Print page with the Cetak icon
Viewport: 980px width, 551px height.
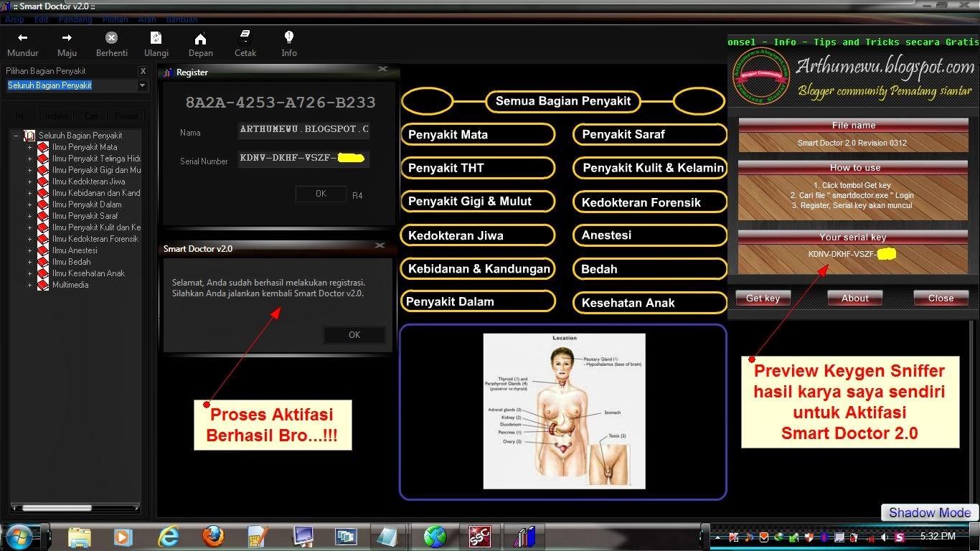coord(245,37)
